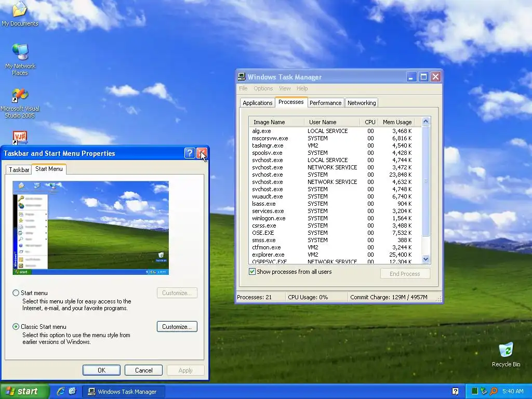This screenshot has height=399, width=532.
Task: Select the mscorsvw.exe process row
Action: click(335, 138)
